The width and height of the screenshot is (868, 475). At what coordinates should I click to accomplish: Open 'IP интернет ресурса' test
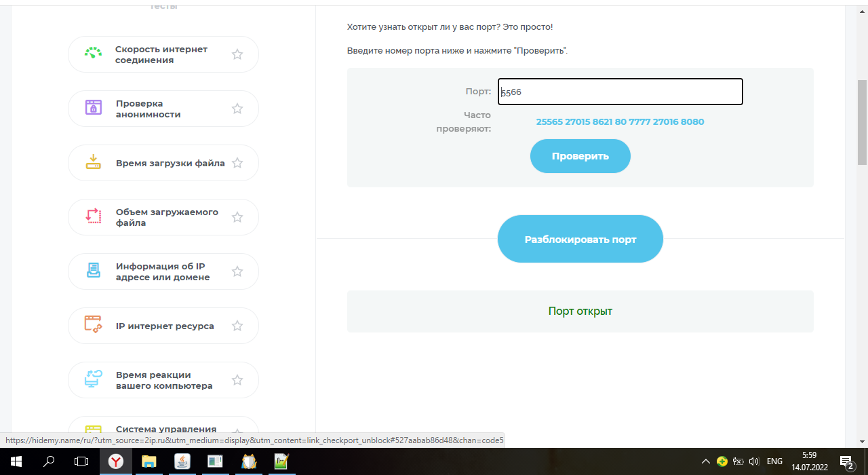[x=164, y=326]
